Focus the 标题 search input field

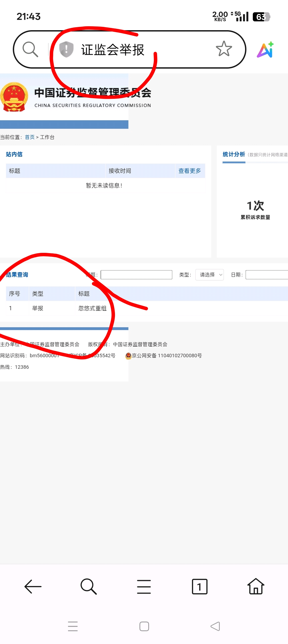point(136,275)
